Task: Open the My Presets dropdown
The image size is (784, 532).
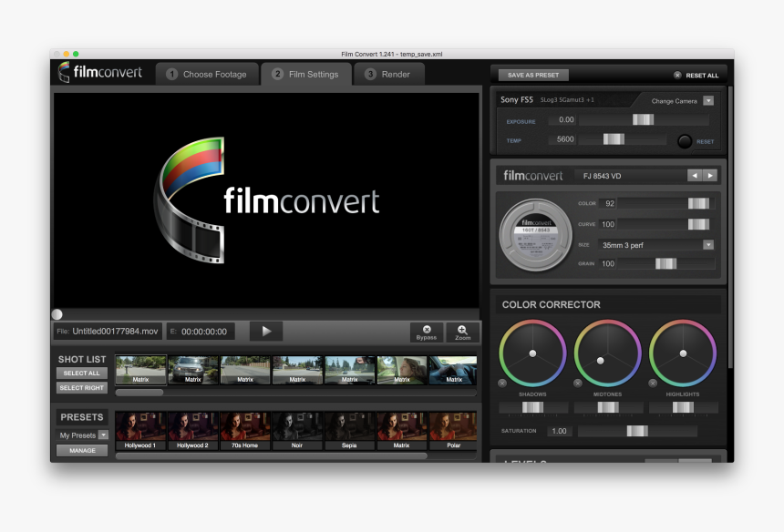Action: pos(104,435)
